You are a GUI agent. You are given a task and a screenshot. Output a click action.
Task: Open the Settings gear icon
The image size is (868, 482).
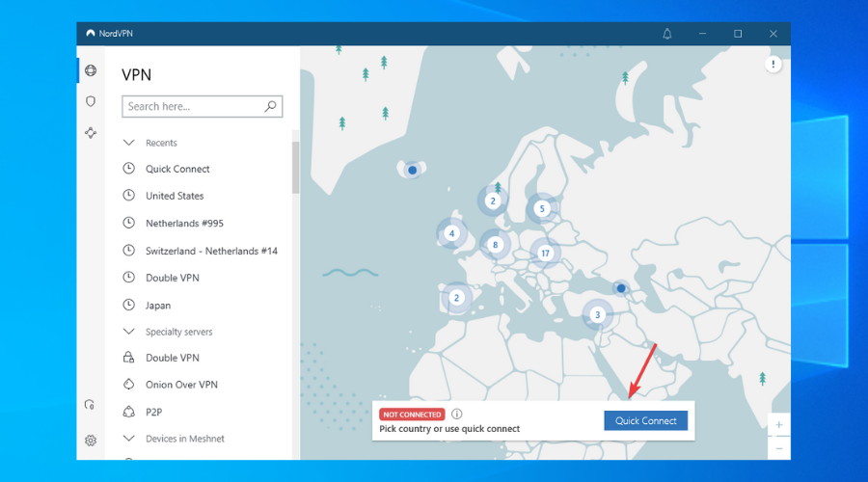point(91,441)
